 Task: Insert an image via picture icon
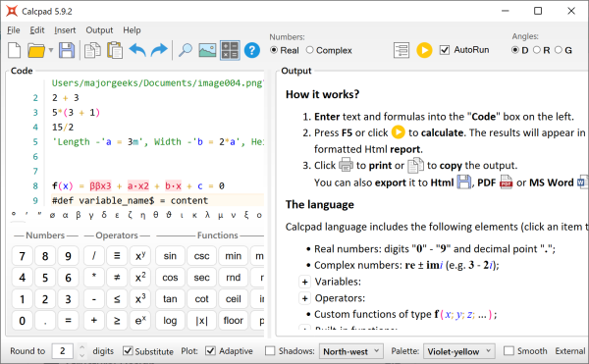point(207,50)
